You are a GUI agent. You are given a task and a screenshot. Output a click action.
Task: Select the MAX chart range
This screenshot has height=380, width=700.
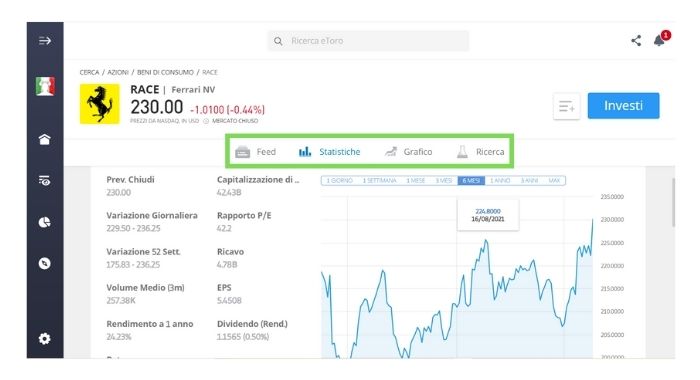click(554, 180)
